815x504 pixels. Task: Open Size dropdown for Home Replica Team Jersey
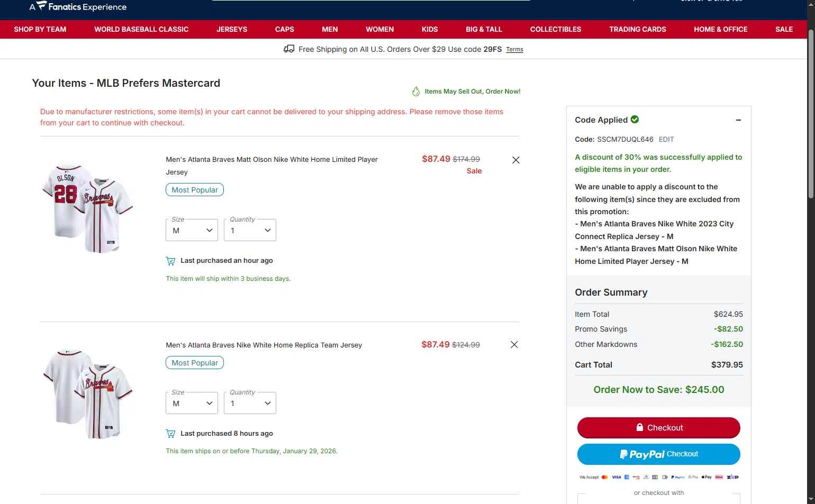[x=192, y=403]
